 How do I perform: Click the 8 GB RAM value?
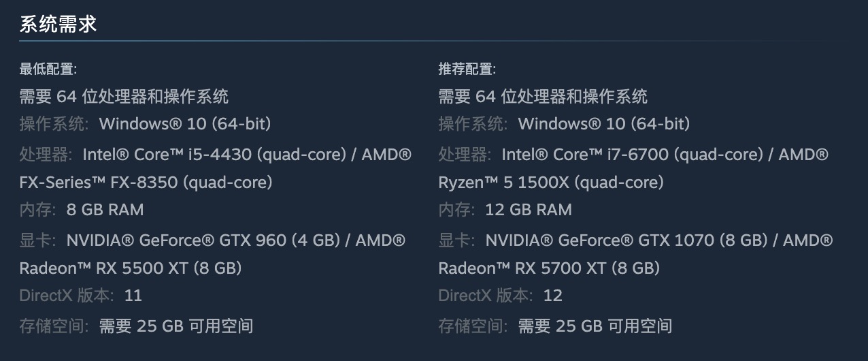[x=105, y=210]
